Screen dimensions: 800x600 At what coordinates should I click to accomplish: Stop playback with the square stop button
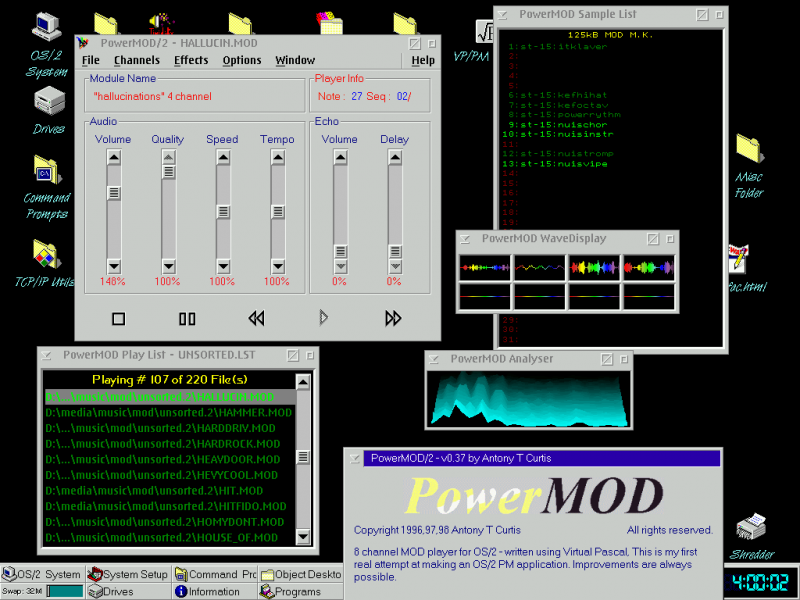[x=118, y=319]
